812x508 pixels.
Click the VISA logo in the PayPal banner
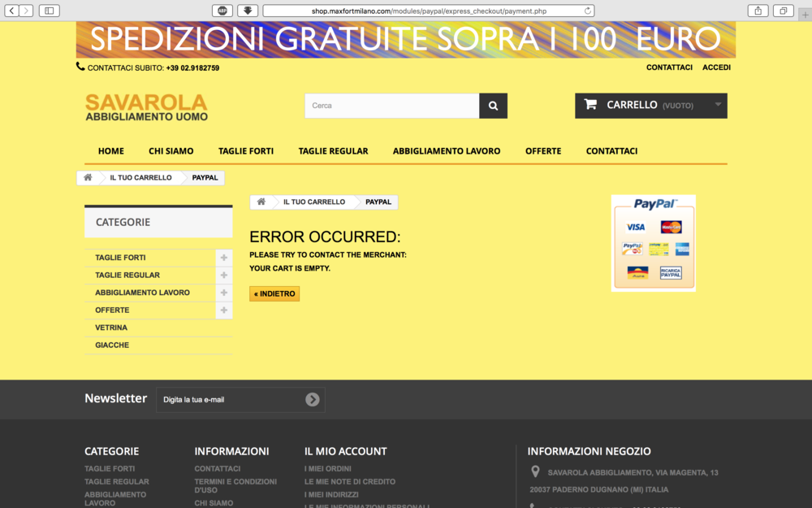(636, 227)
